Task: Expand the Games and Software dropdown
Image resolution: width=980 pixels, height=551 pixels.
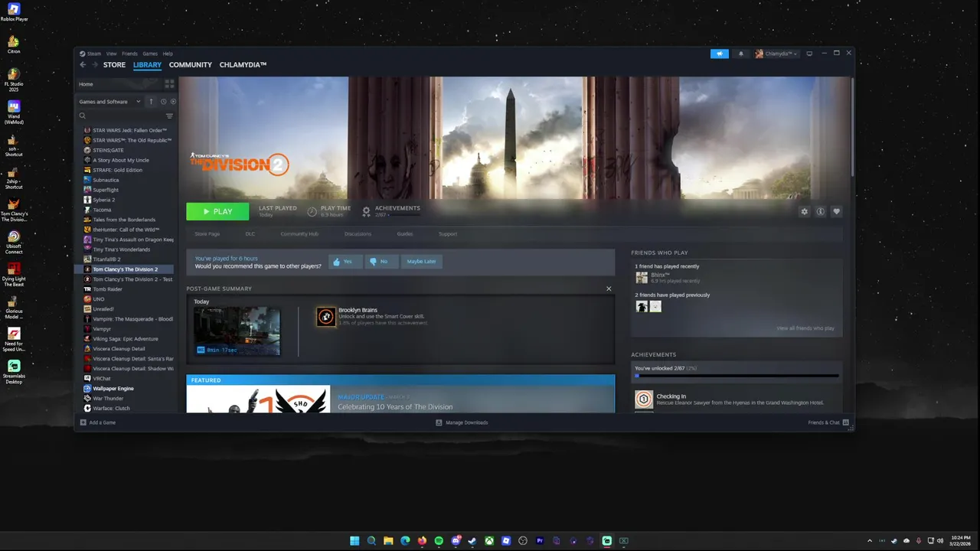Action: 110,102
